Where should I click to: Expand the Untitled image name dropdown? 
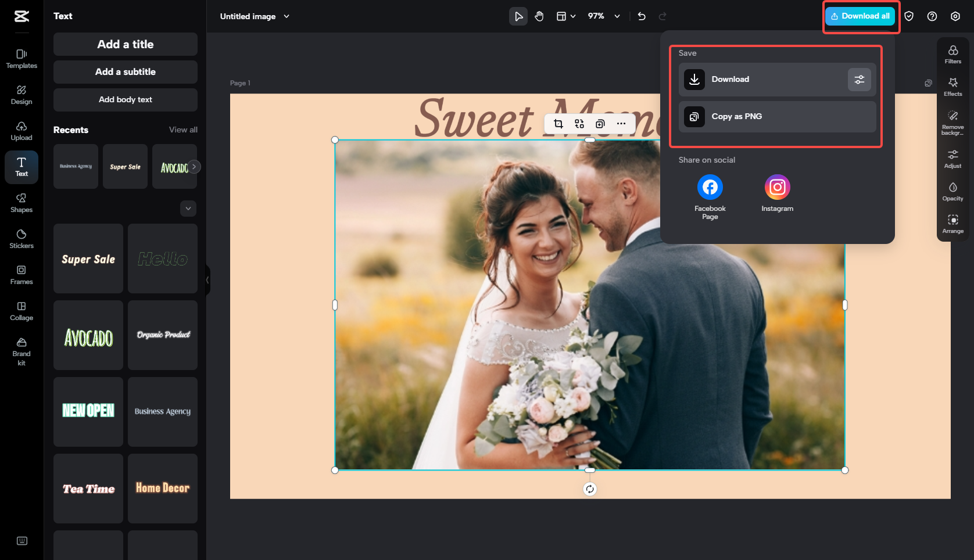click(286, 16)
